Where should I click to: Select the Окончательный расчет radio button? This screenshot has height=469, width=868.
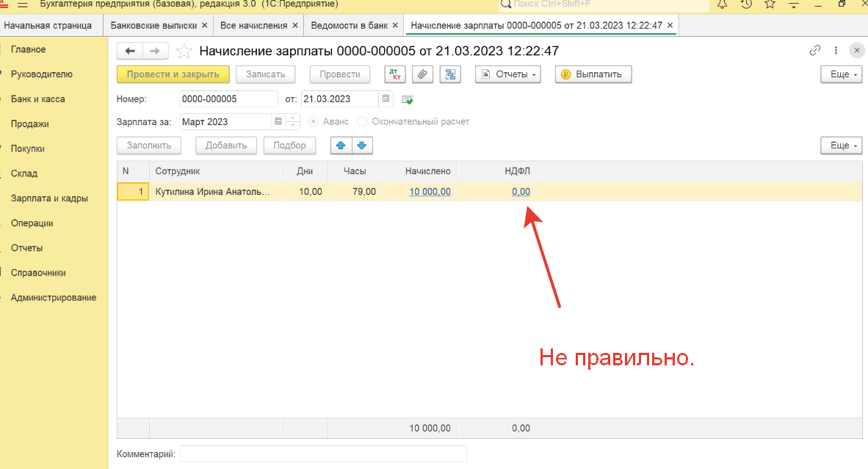362,122
